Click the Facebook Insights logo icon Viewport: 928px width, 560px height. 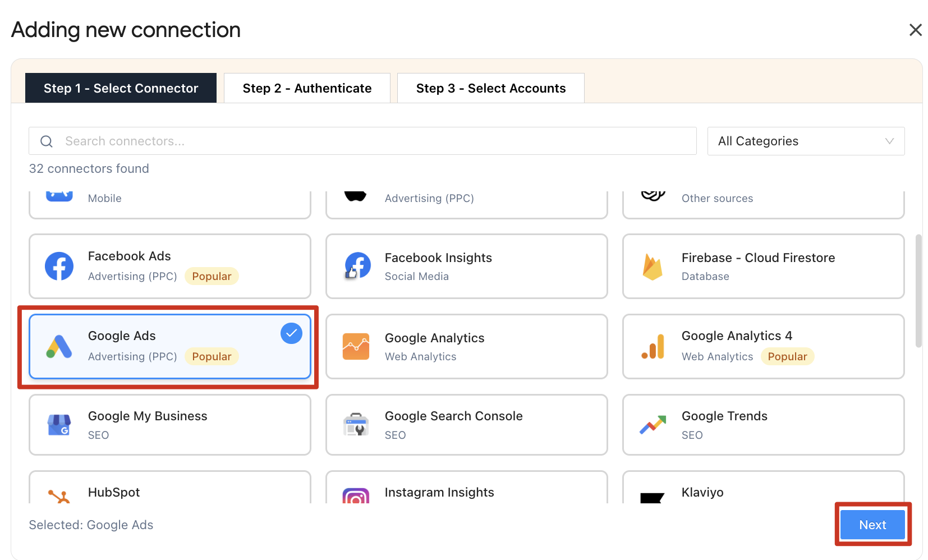tap(357, 266)
